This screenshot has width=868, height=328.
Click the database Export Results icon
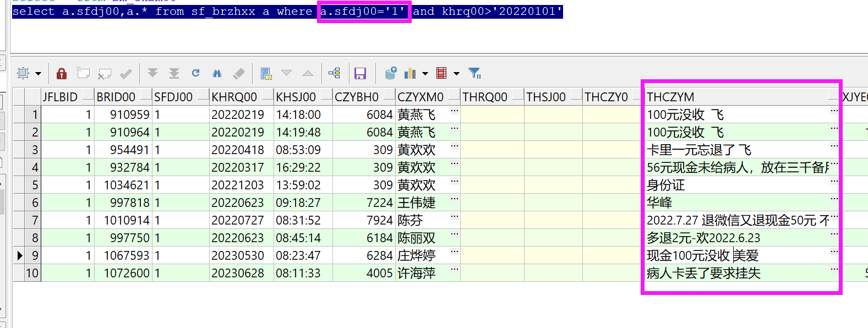coord(391,73)
